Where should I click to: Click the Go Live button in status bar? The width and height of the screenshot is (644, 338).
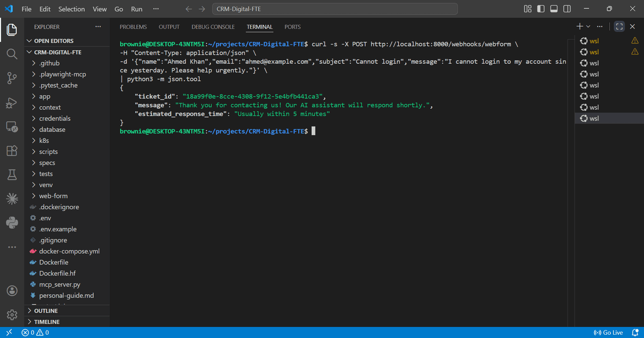click(608, 332)
